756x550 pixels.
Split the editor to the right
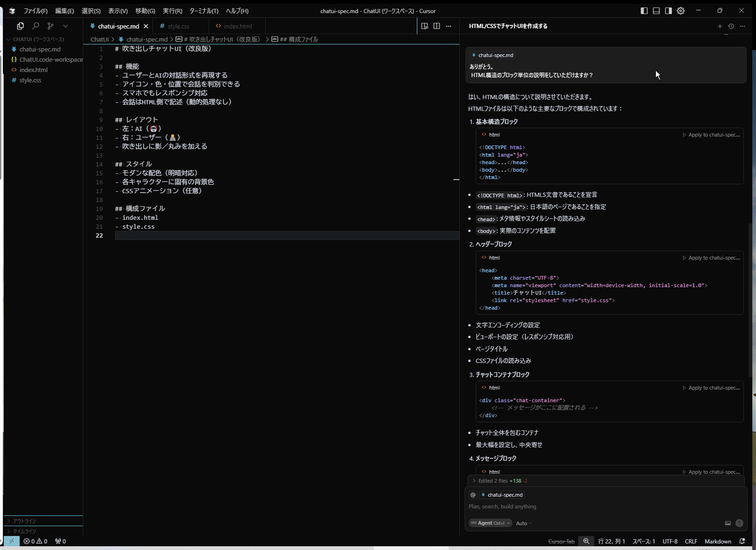436,26
